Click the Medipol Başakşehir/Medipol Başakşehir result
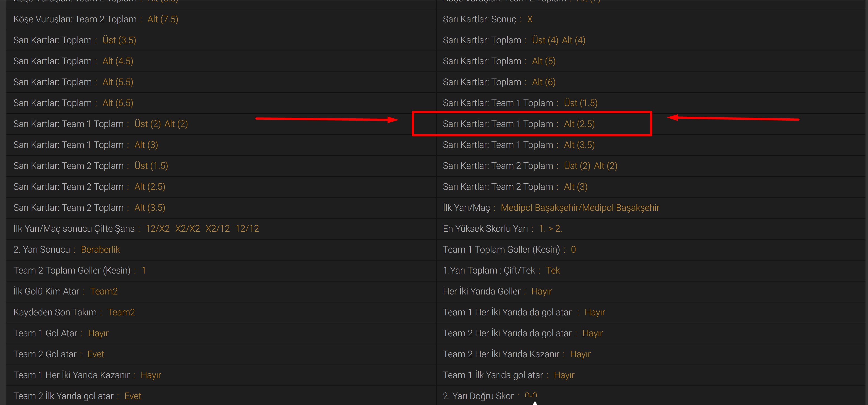This screenshot has width=868, height=405. coord(580,208)
